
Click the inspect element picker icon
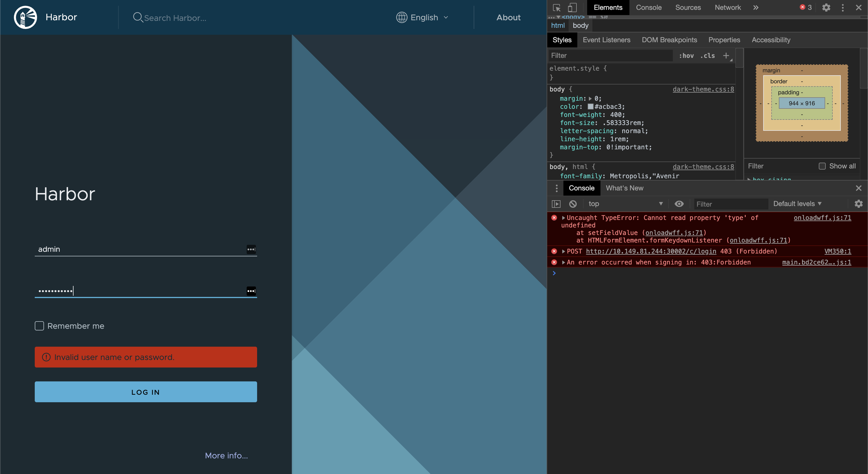click(556, 8)
